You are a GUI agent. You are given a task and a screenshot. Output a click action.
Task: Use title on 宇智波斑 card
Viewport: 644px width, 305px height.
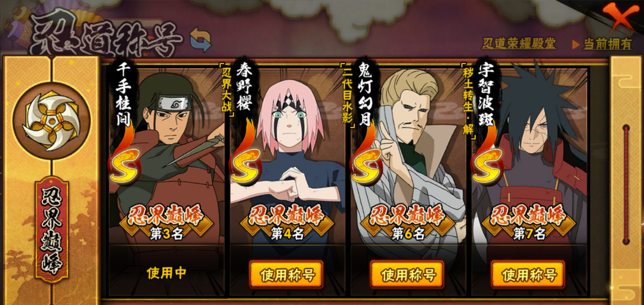pyautogui.click(x=528, y=275)
